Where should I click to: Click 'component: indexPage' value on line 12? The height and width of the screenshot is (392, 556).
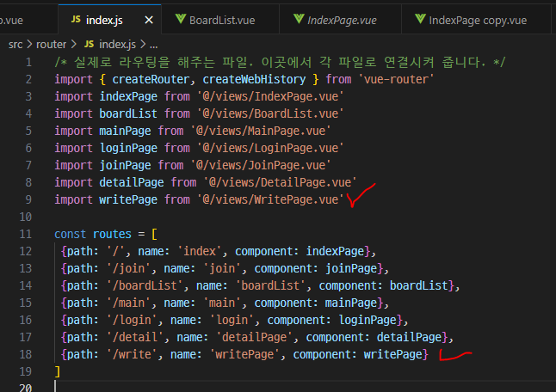(300, 251)
